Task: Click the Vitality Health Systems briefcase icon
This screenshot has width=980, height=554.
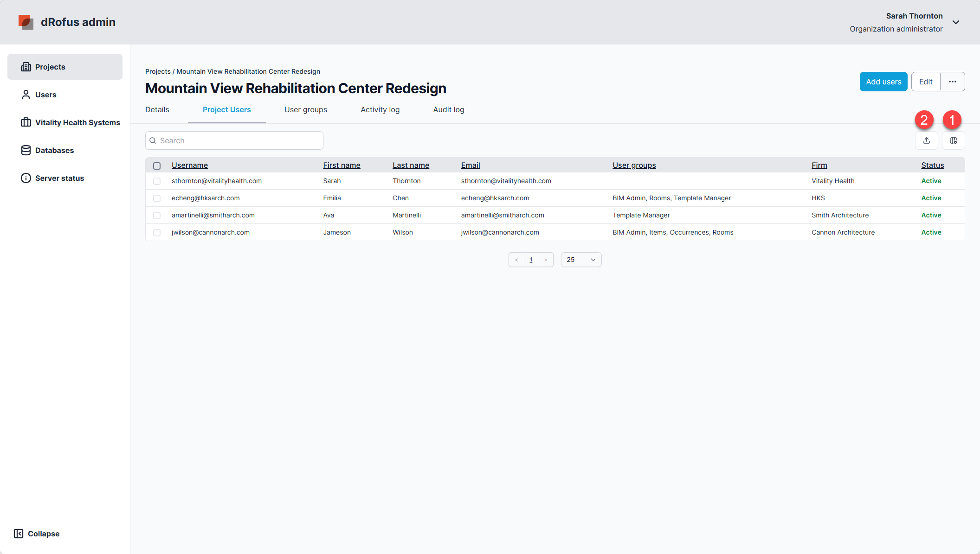Action: point(26,122)
